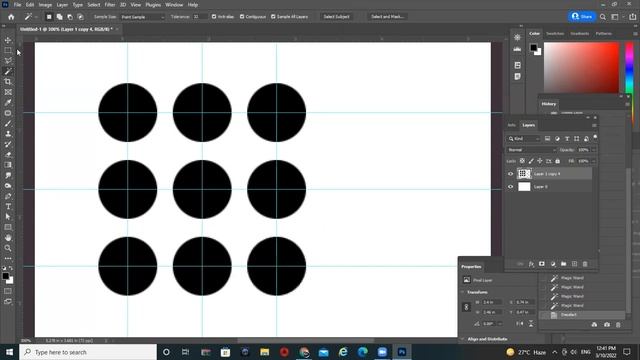The image size is (640, 360).
Task: Select the Zoom tool
Action: (8, 248)
